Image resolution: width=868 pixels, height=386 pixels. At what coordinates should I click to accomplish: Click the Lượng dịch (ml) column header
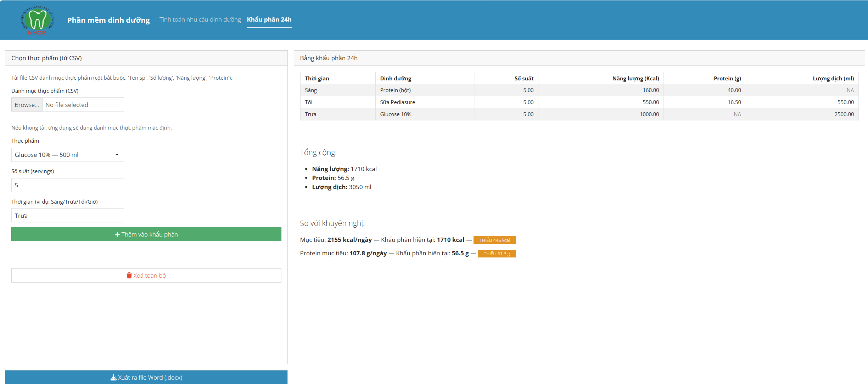point(833,78)
